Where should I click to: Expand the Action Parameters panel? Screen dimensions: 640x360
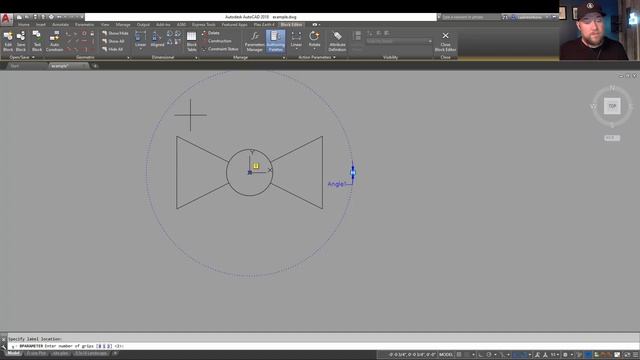click(317, 58)
